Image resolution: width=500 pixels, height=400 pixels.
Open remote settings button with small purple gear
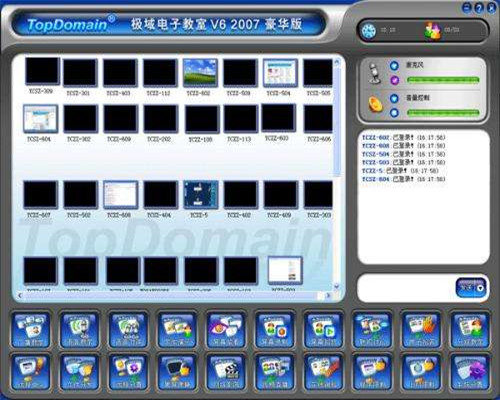click(128, 372)
